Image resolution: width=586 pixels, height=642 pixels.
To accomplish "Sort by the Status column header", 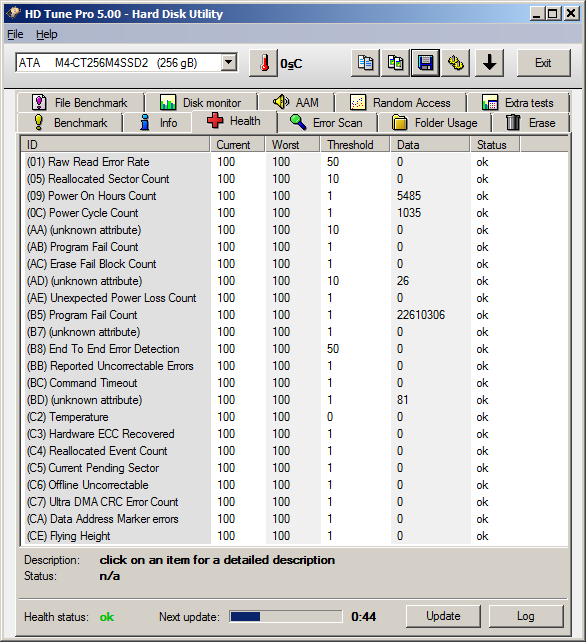I will 495,145.
